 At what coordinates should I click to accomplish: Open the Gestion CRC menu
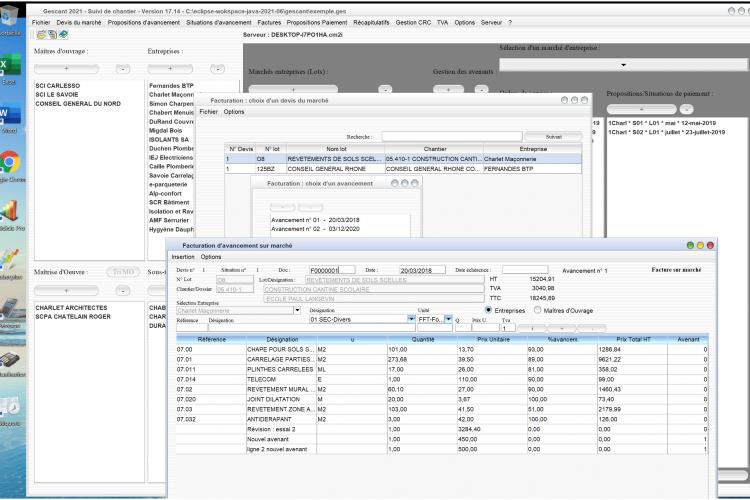tap(413, 22)
